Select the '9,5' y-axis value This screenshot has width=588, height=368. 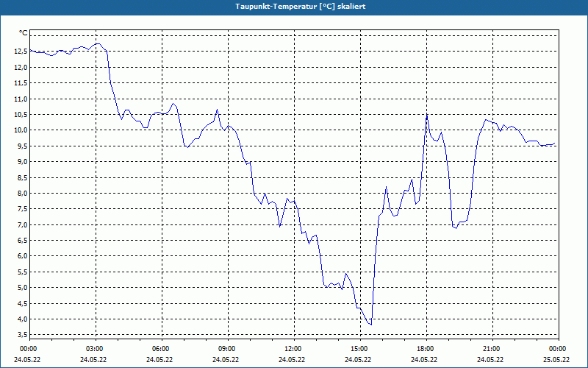[23, 146]
